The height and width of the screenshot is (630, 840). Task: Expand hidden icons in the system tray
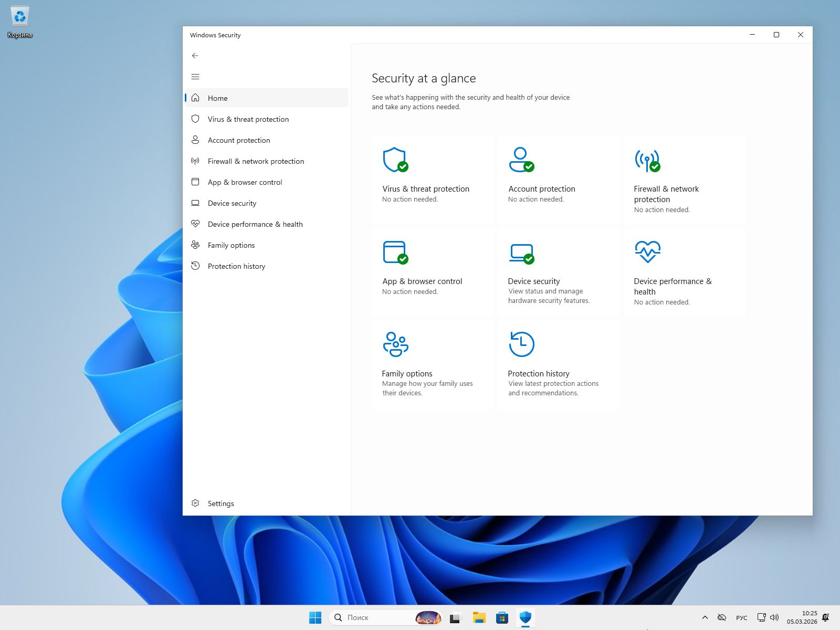click(705, 617)
